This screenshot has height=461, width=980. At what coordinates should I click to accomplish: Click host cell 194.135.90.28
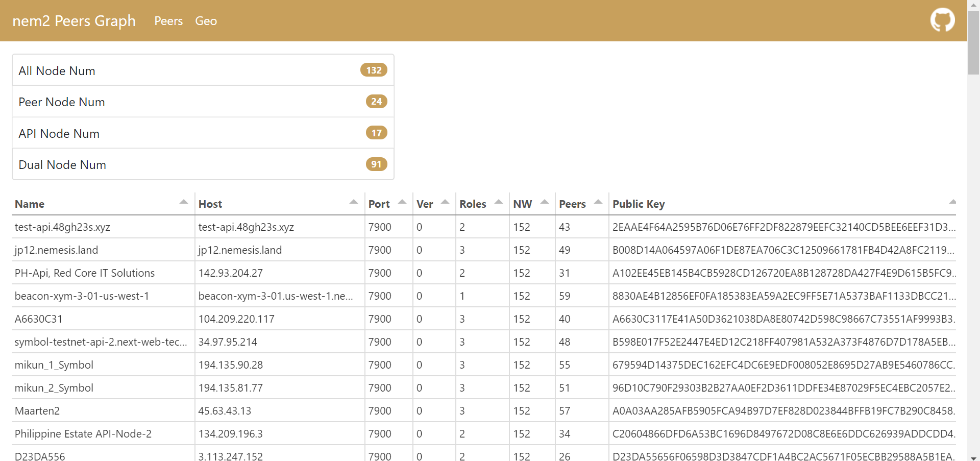click(280, 365)
